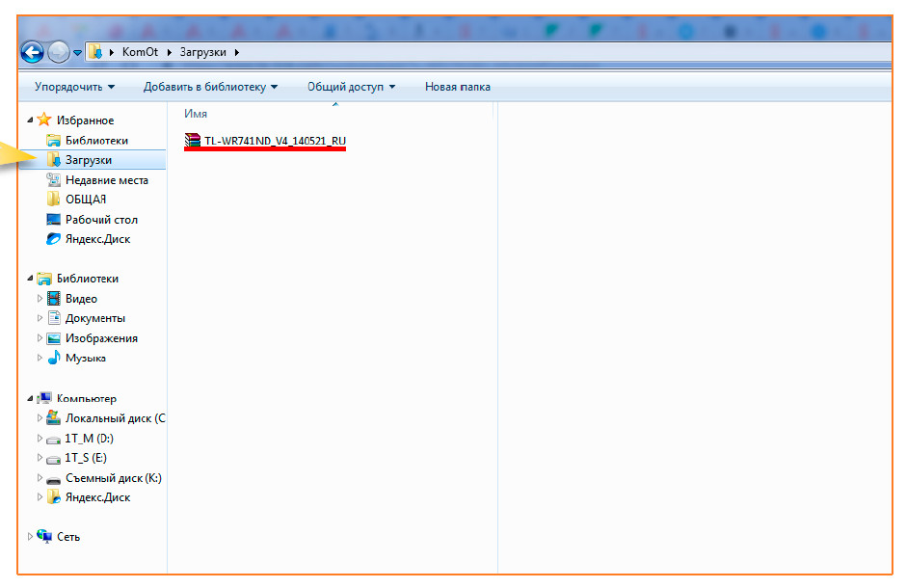
Task: Click the Новая папка button
Action: click(x=457, y=87)
